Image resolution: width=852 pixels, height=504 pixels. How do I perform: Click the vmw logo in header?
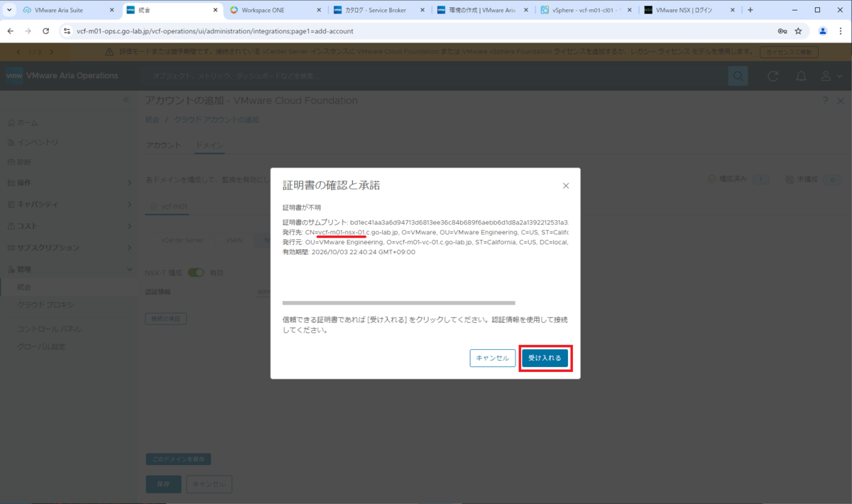click(x=14, y=76)
